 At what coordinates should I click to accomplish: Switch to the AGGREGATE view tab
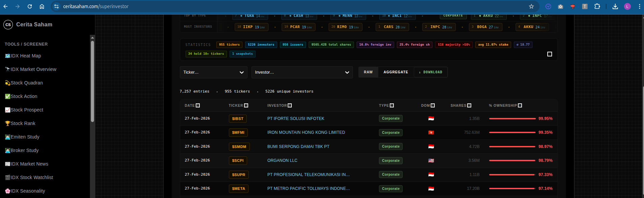[x=396, y=72]
